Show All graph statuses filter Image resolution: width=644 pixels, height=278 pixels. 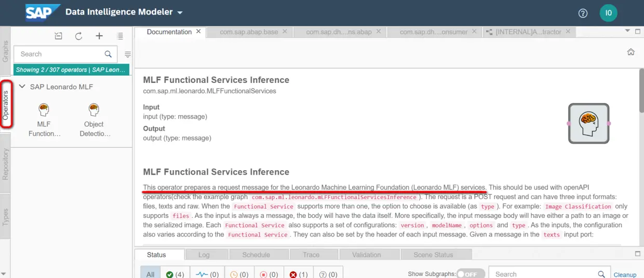pos(150,274)
